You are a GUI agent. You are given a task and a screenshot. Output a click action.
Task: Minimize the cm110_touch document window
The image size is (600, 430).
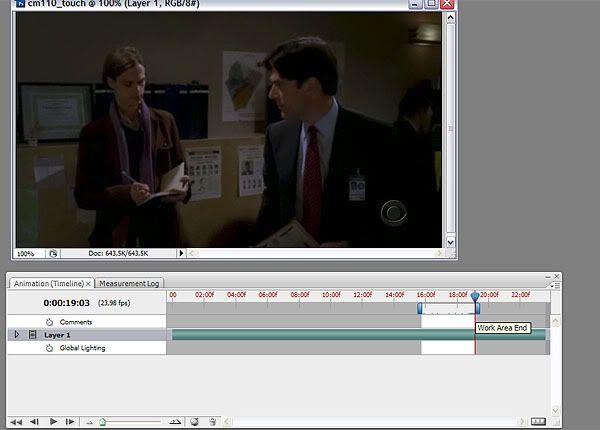pos(415,4)
